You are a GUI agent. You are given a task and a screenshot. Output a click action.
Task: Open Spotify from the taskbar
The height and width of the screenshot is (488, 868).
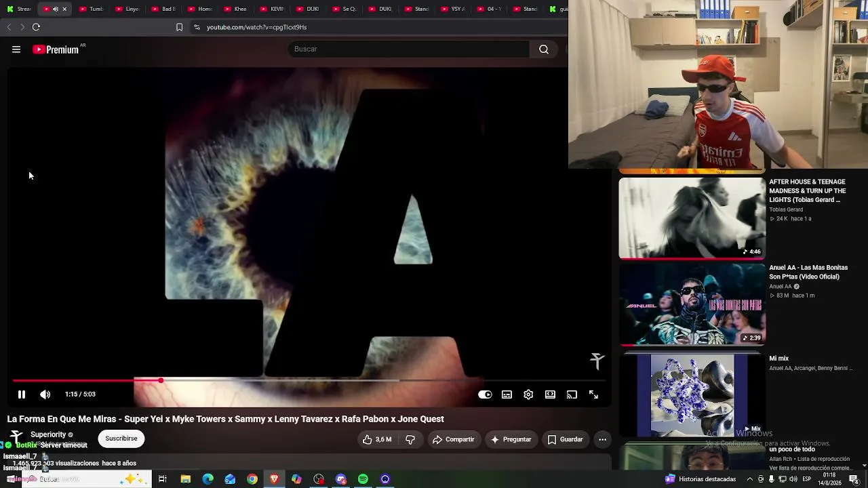(363, 479)
